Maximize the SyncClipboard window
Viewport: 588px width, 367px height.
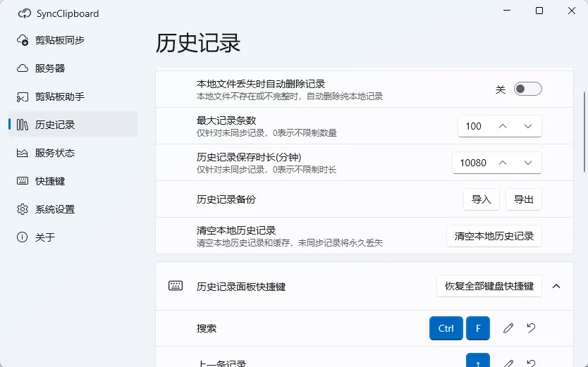pyautogui.click(x=539, y=11)
